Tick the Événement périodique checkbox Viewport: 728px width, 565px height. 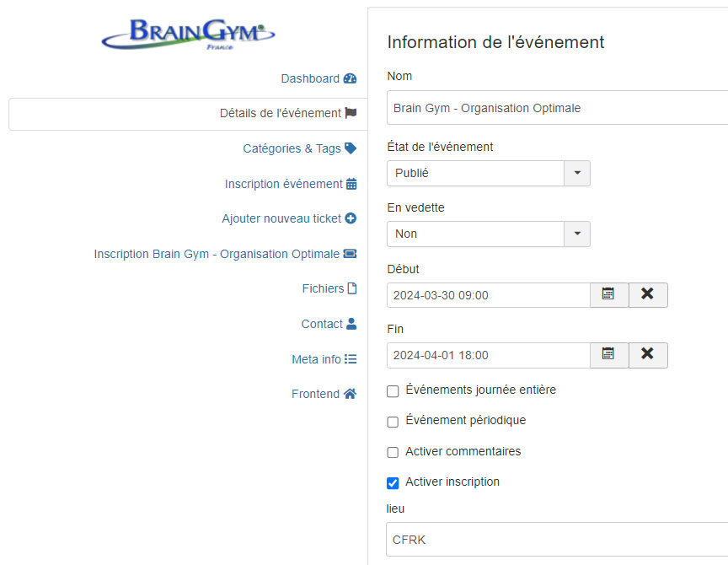(x=393, y=422)
